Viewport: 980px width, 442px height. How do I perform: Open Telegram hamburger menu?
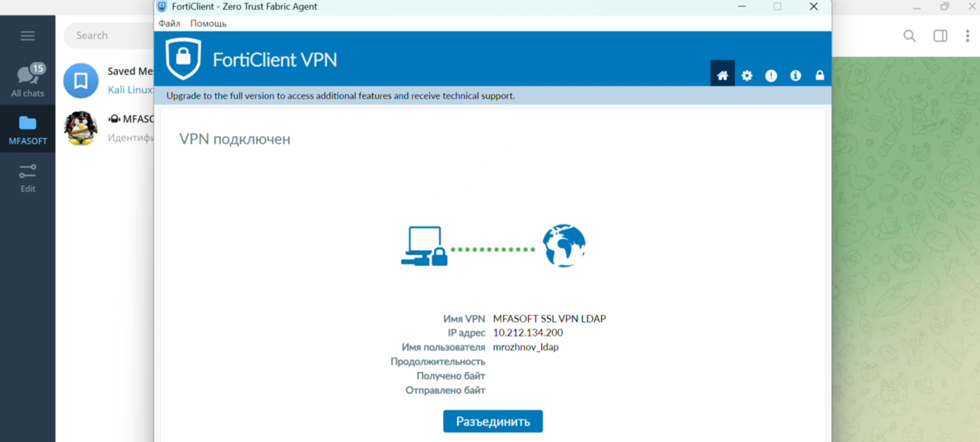click(28, 35)
